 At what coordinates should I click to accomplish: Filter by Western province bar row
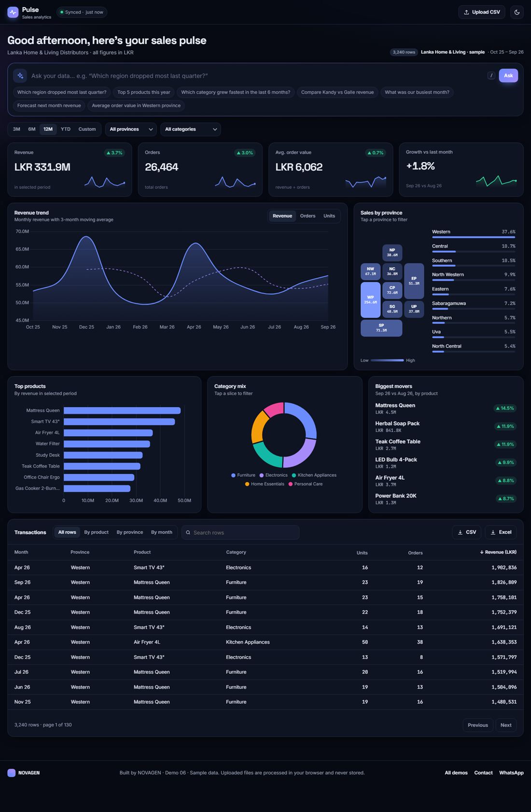point(474,234)
